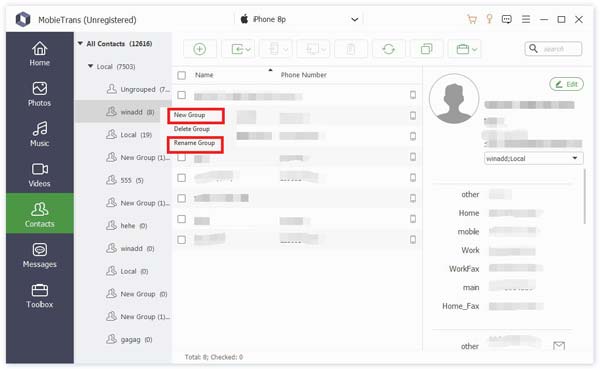Click the Home_Fax field label

460,306
